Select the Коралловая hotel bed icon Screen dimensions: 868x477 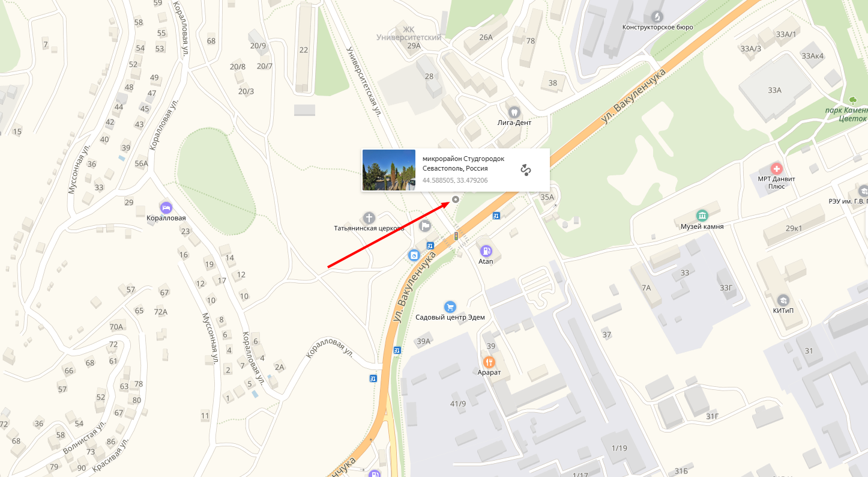tap(166, 207)
